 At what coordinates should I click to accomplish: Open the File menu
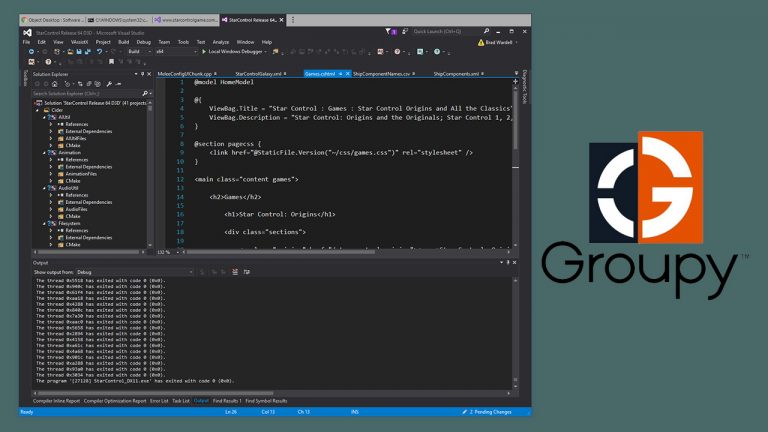pos(26,42)
